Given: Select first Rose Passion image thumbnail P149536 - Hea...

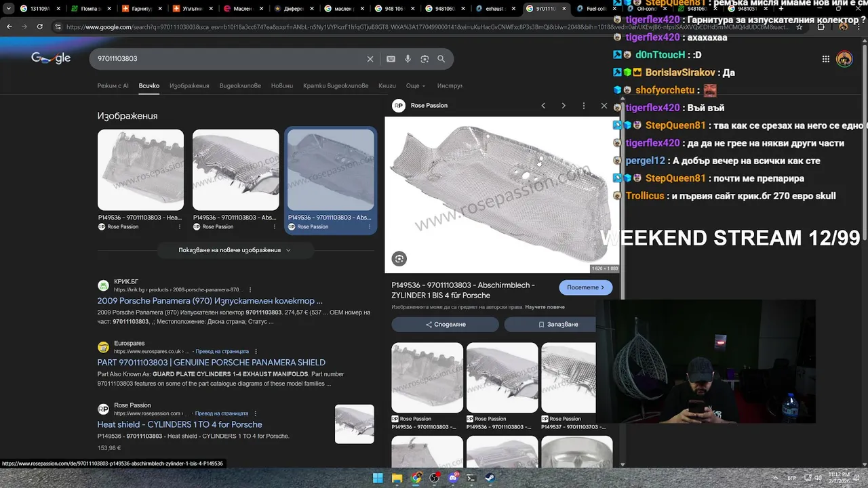Looking at the screenshot, I should (140, 170).
